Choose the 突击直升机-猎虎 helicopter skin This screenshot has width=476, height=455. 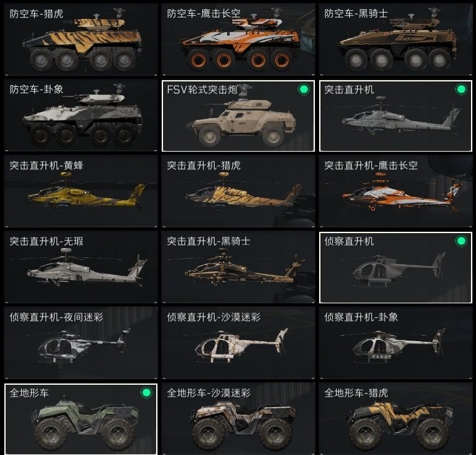pyautogui.click(x=238, y=191)
